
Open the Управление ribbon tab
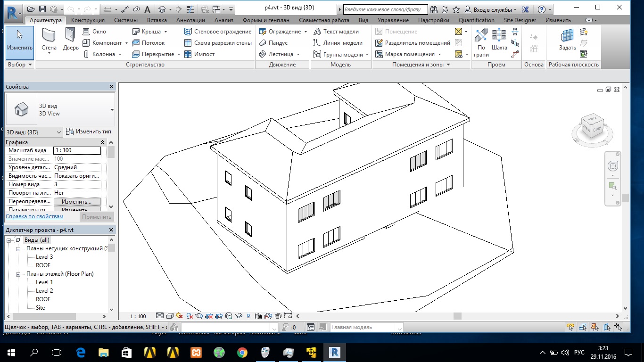(x=393, y=20)
